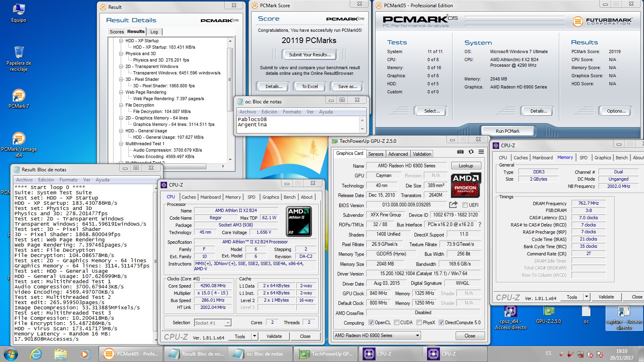Toggle the UEFI checkbox in GPU-Z
This screenshot has height=362, width=644.
465,205
